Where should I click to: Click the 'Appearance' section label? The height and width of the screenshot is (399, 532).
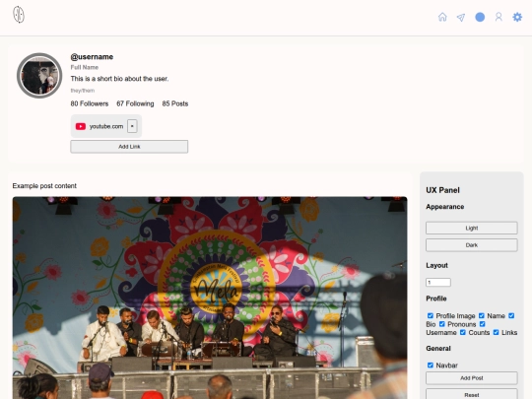[444, 207]
